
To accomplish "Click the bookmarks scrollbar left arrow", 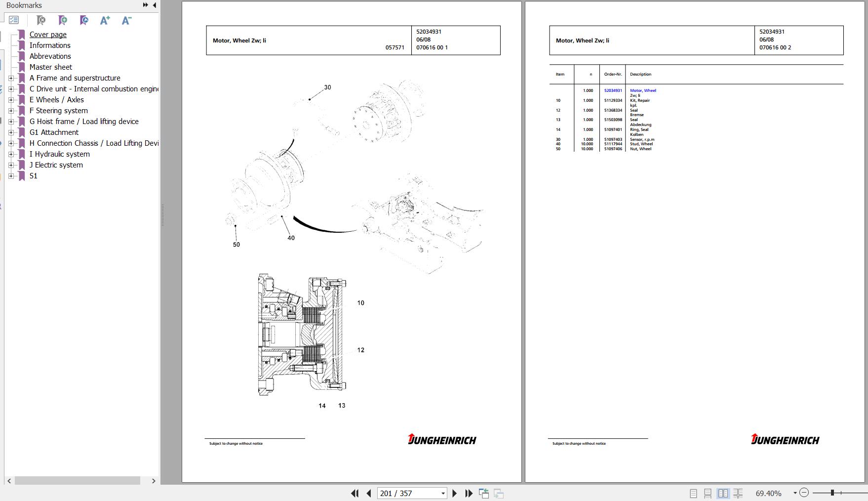I will (x=9, y=481).
